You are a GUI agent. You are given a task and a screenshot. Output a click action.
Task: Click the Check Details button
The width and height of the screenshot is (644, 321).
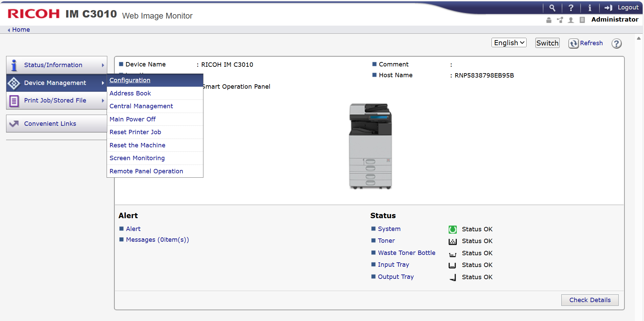pos(590,300)
